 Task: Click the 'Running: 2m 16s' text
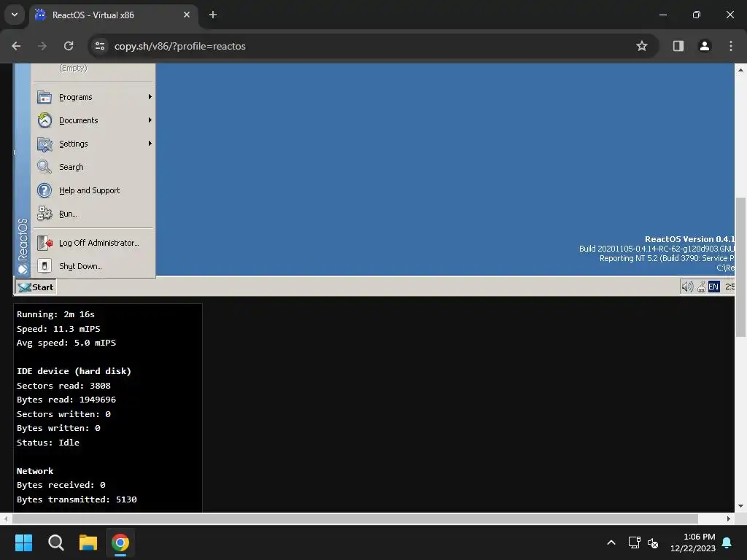point(55,314)
